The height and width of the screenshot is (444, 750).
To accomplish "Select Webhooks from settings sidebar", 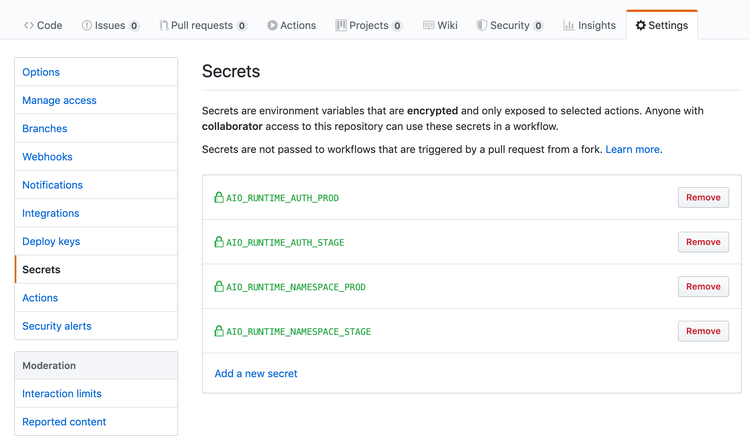I will (x=47, y=157).
